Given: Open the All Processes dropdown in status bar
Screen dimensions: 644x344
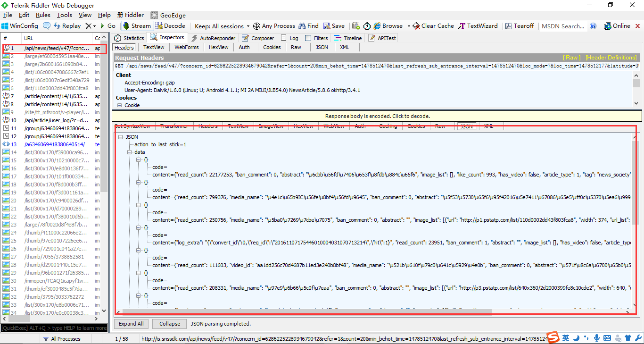Looking at the screenshot, I should point(65,338).
